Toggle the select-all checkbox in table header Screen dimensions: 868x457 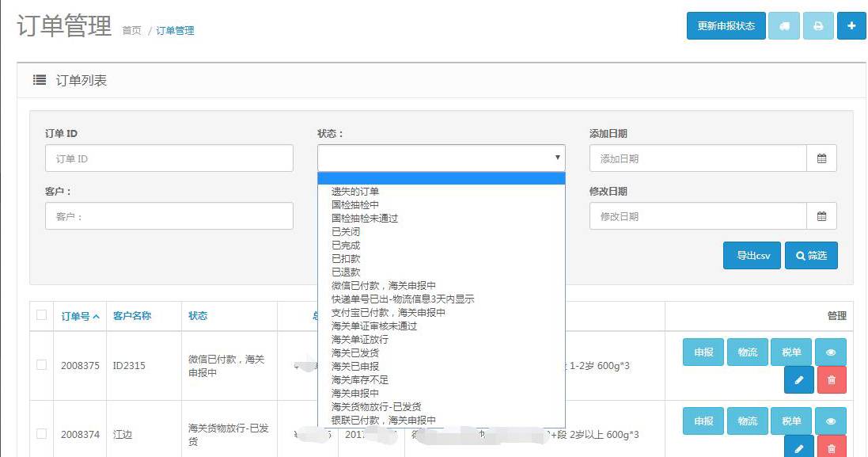click(x=41, y=315)
